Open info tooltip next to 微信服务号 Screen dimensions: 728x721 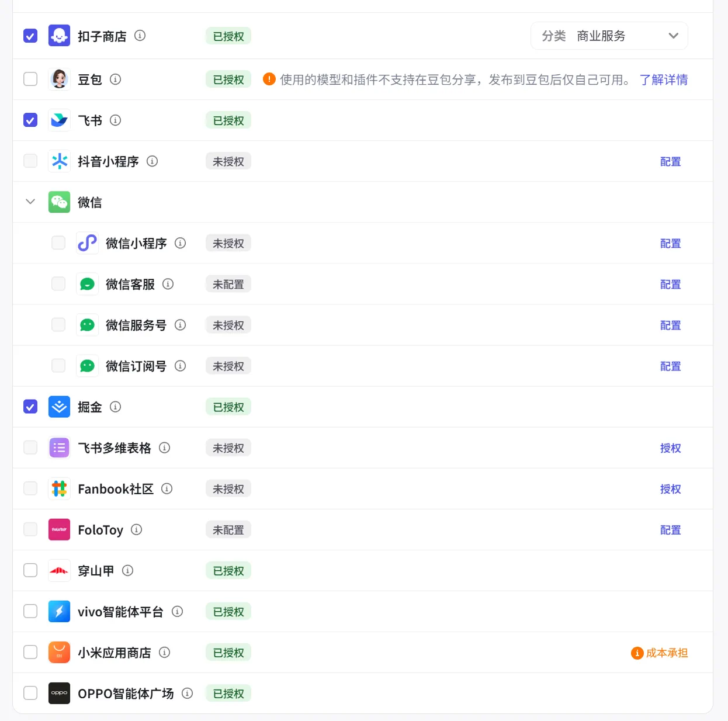tap(180, 324)
